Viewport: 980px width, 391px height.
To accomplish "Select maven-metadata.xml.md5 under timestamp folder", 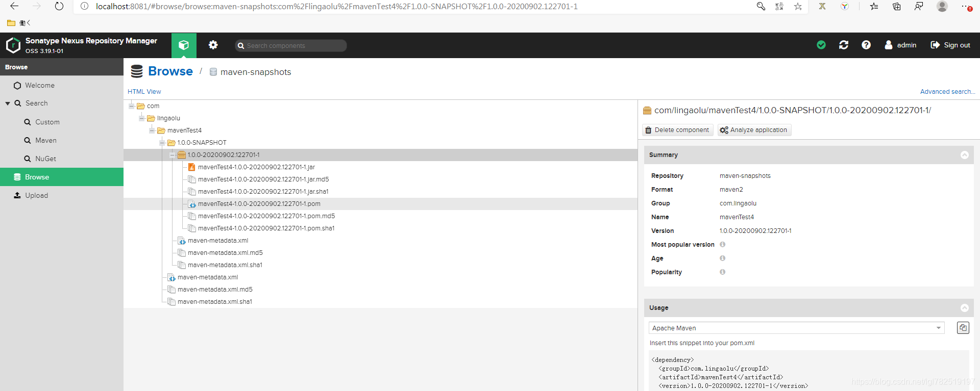I will 225,253.
